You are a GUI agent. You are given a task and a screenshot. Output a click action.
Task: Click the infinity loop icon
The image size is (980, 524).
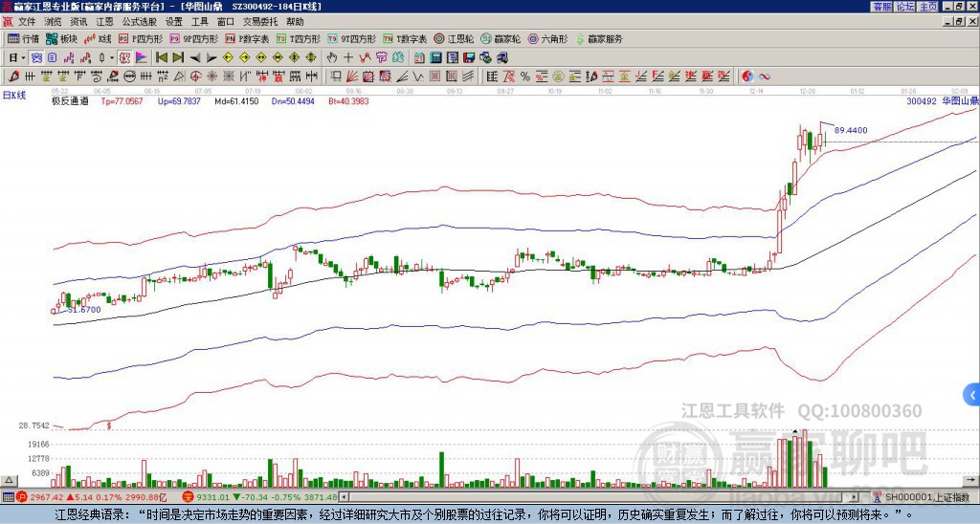[x=765, y=76]
